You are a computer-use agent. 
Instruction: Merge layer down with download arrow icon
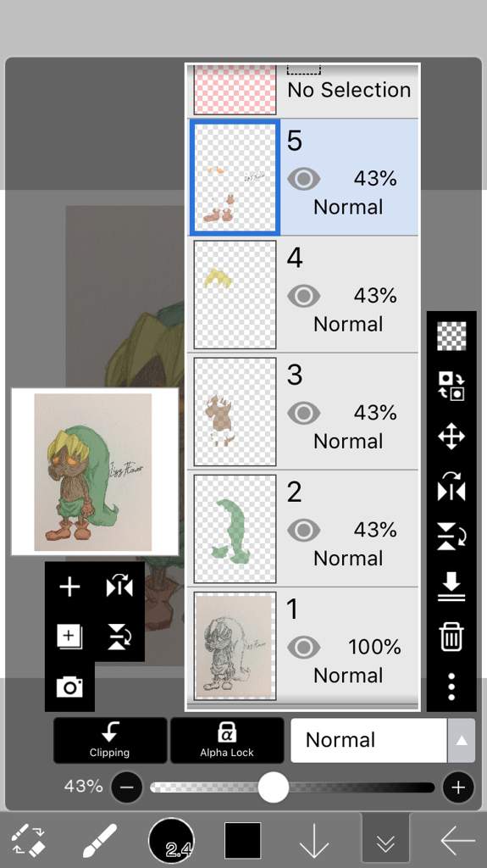point(451,587)
